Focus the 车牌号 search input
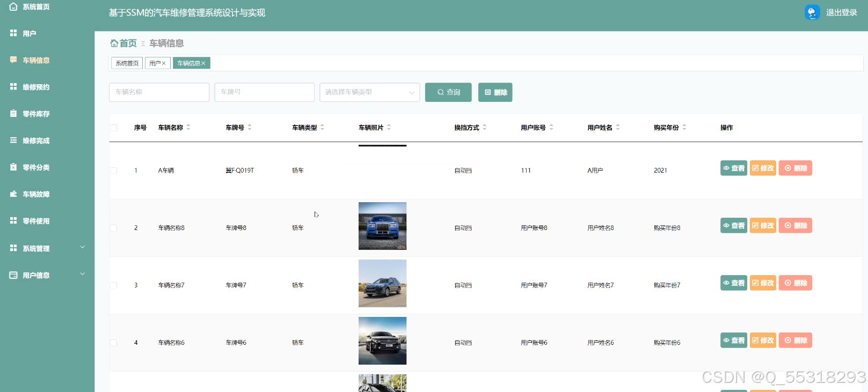The width and height of the screenshot is (868, 392). [x=264, y=92]
